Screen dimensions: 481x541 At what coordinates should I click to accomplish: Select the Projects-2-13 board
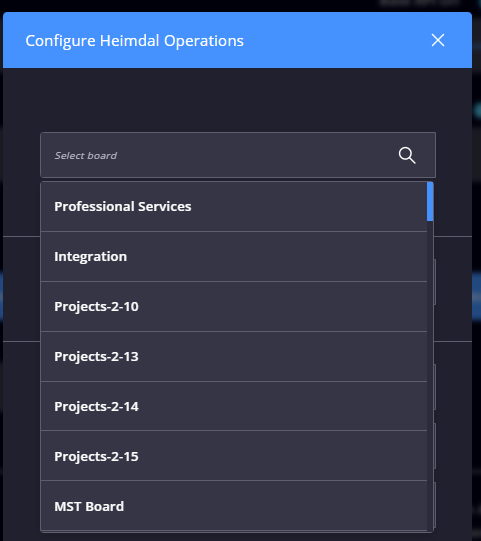(234, 356)
